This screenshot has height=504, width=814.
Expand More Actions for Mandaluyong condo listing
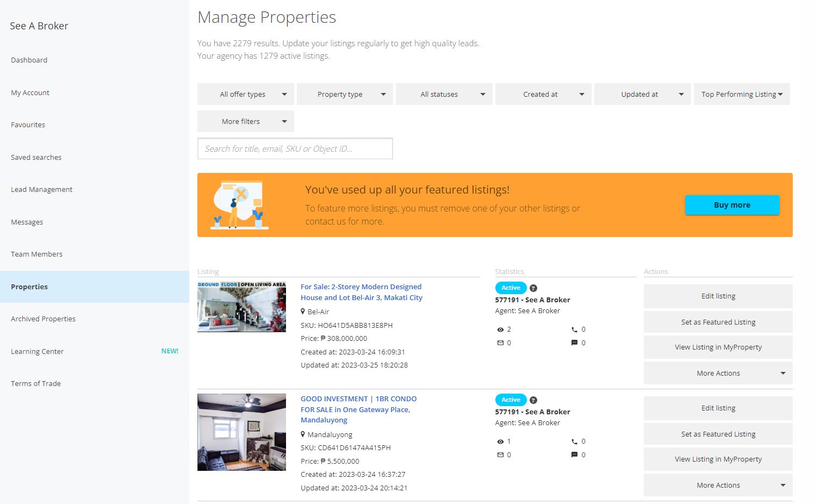[718, 486]
